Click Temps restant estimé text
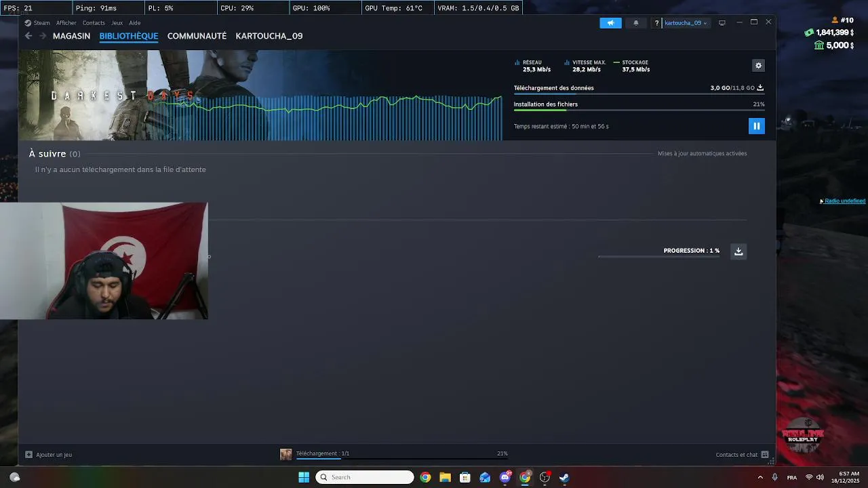This screenshot has height=488, width=868. (561, 127)
